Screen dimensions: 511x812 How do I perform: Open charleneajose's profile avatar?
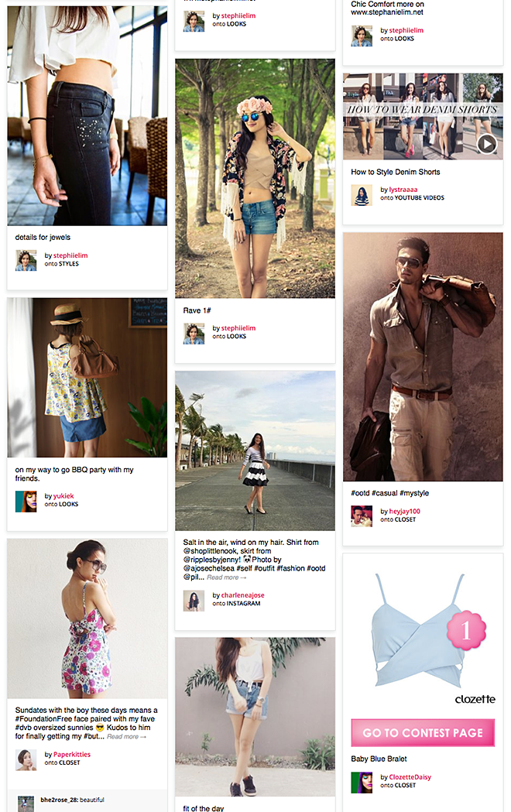click(x=194, y=601)
